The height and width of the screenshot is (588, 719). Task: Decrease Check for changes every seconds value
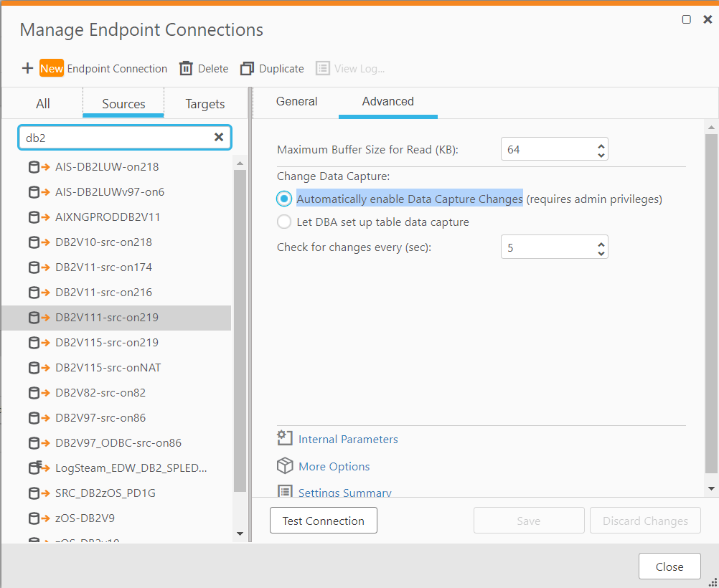tap(601, 252)
